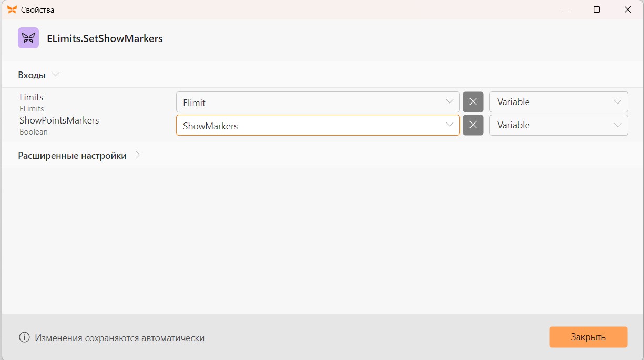644x360 pixels.
Task: Click the purple butterfly icon beside ELimits.SetShowMarkers
Action: (28, 38)
